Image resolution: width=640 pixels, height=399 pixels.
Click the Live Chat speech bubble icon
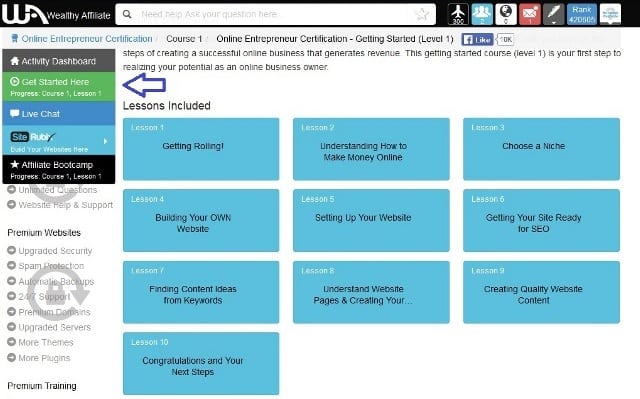point(15,113)
